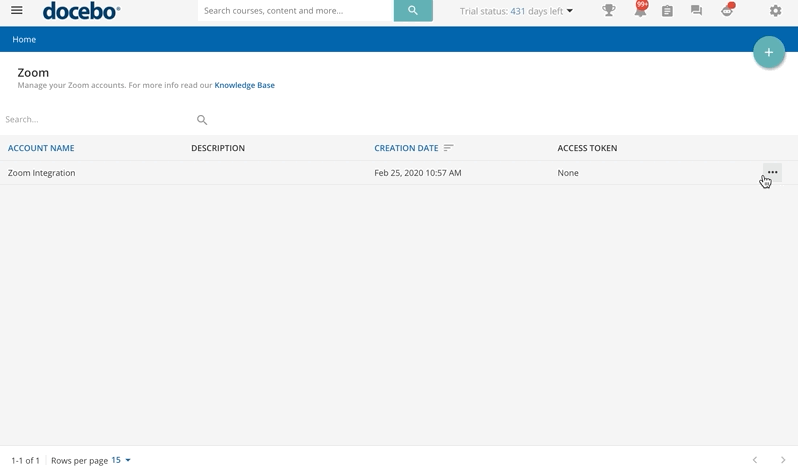The image size is (798, 470).
Task: Open the Knowledge Base link
Action: [x=244, y=85]
